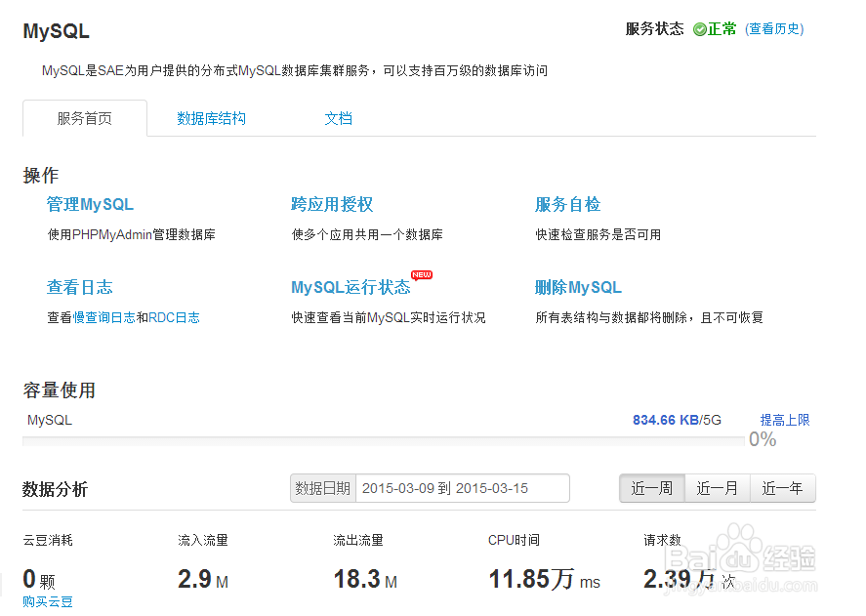Open the 查看日志 heading link
The image size is (866, 616).
click(79, 287)
